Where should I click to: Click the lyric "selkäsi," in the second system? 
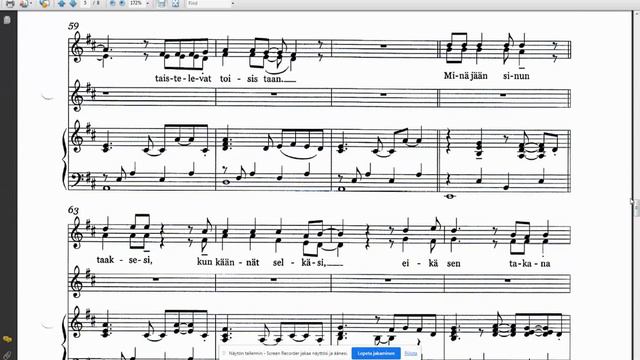pos(300,263)
